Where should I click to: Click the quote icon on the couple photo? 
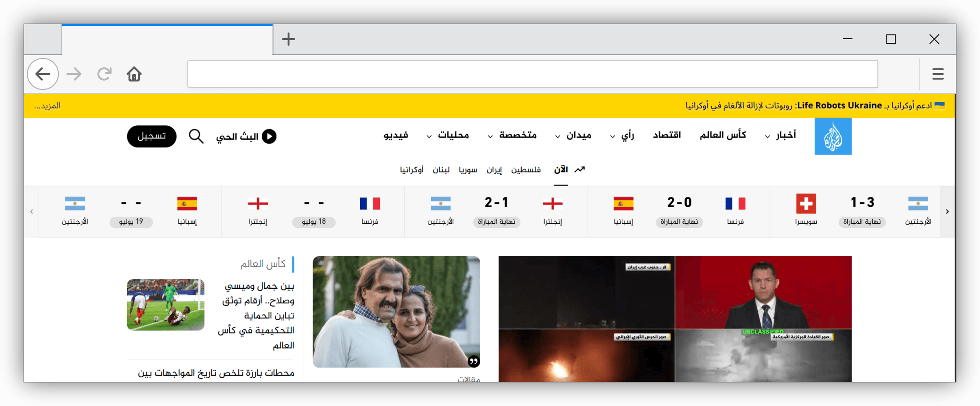(x=474, y=361)
